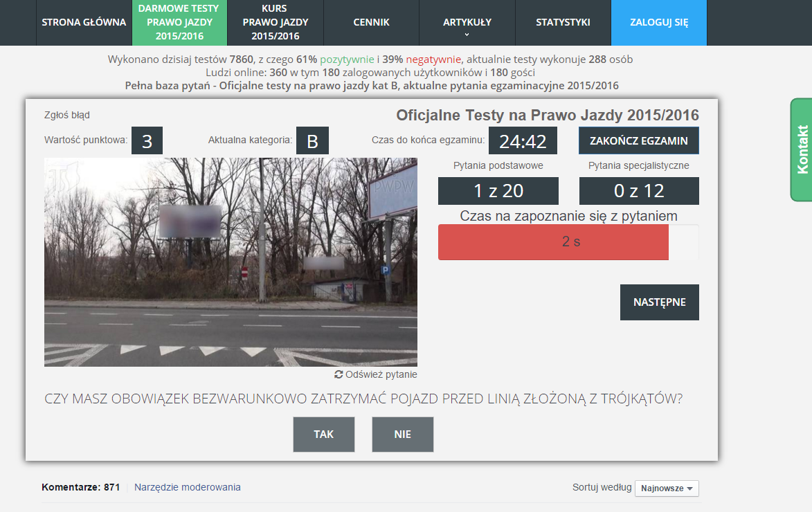Click the basic questions counter 1 z 20

(498, 191)
